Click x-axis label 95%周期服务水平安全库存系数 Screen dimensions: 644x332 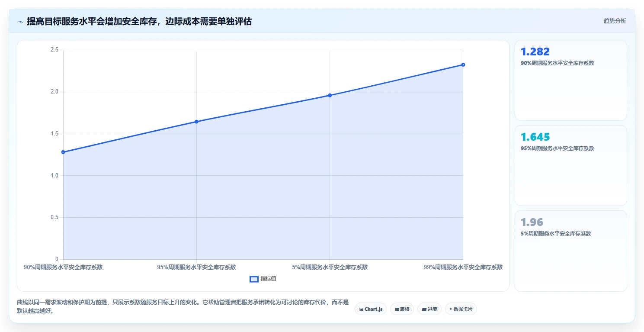196,267
